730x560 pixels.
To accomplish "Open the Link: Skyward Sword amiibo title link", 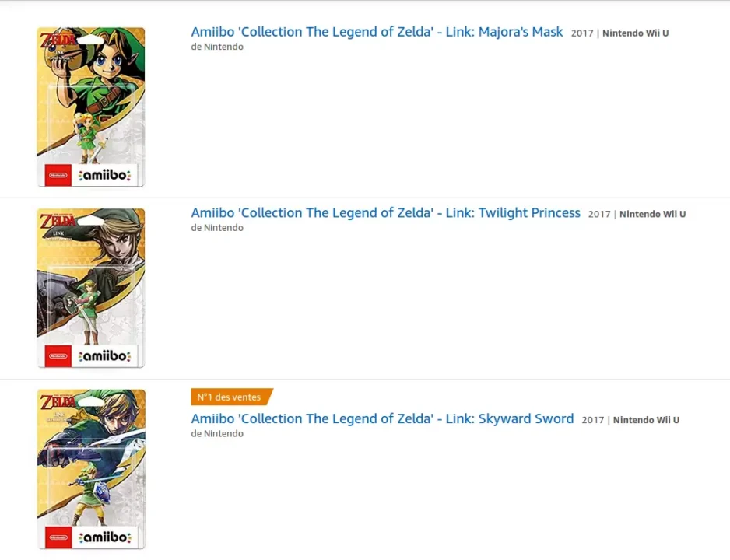I will [x=382, y=418].
